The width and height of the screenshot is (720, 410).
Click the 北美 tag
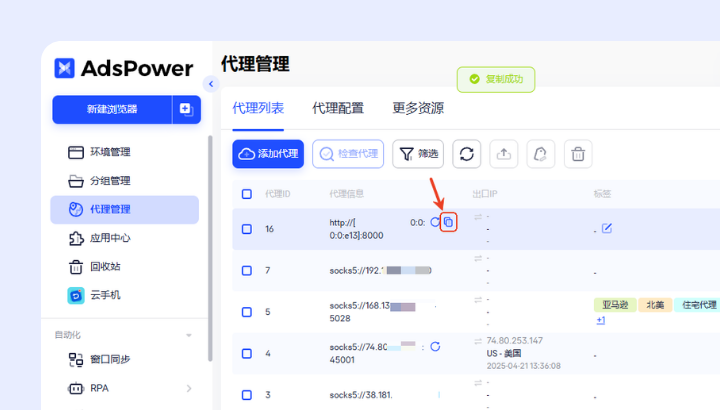tap(655, 305)
